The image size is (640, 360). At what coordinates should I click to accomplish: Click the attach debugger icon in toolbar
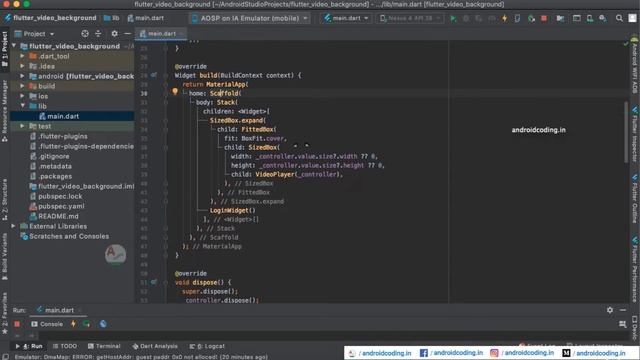531,18
